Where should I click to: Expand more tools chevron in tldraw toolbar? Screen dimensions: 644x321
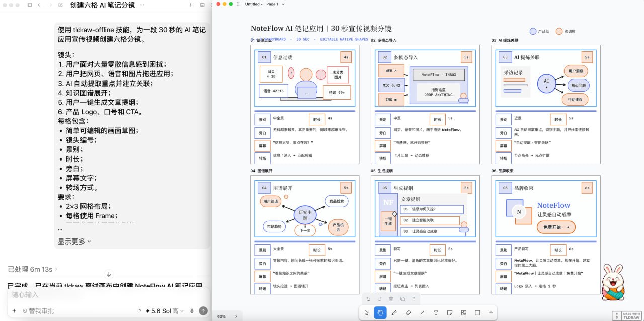tap(491, 312)
